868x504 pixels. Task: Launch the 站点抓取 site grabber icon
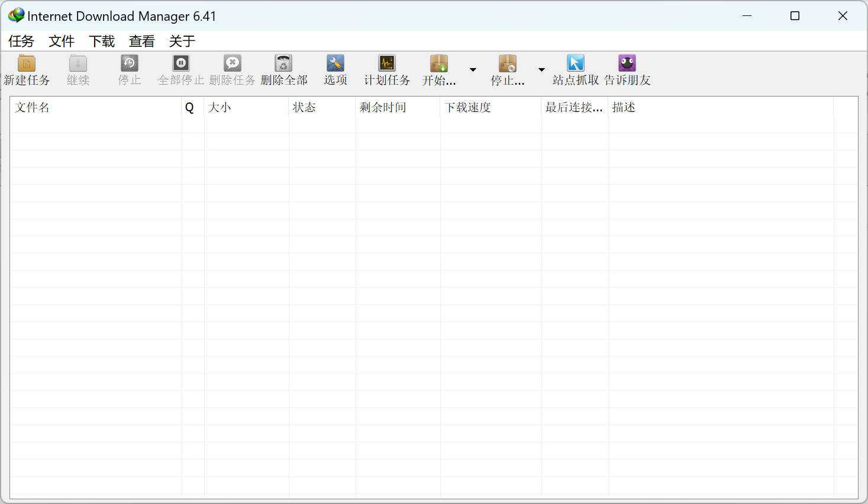576,63
